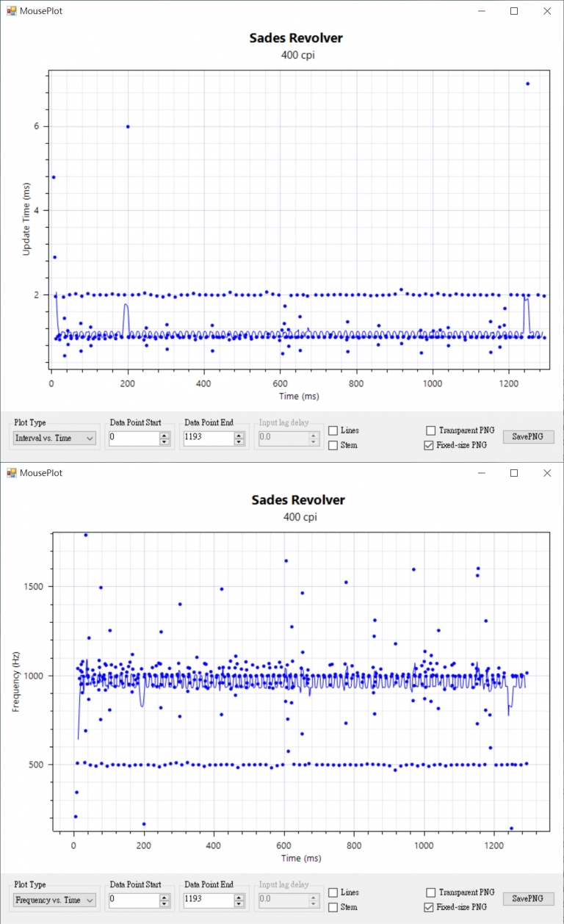Open Plot Type dropdown showing Frequency vs. Time
The height and width of the screenshot is (924, 564).
(x=54, y=900)
